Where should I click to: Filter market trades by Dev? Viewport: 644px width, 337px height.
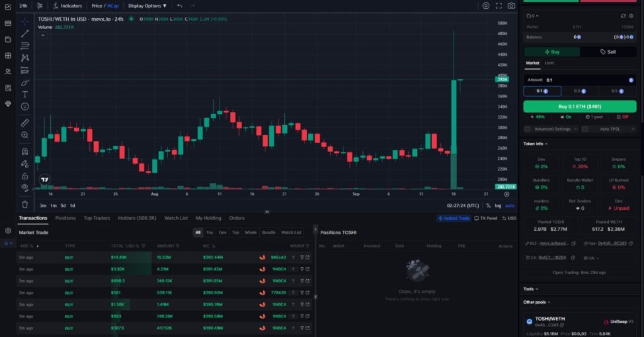[223, 233]
